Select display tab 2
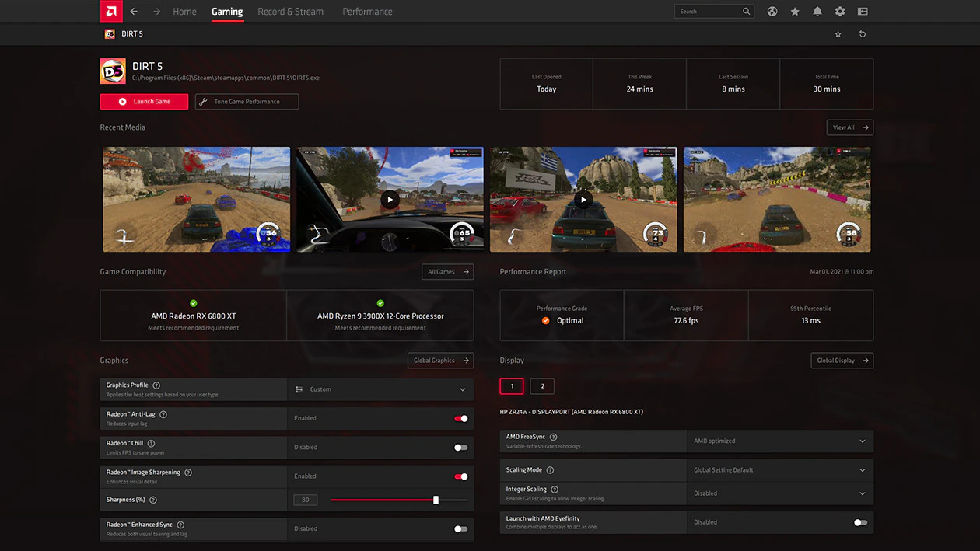 click(542, 386)
